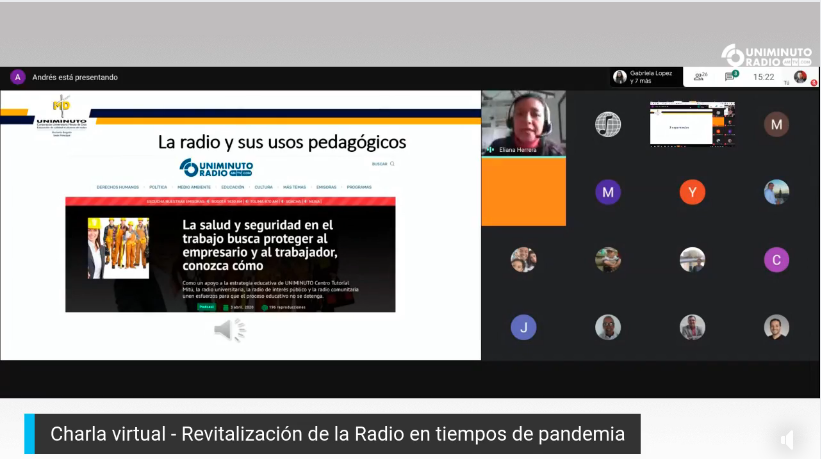Click the UNIMINUTO university logo on the slide header
This screenshot has height=459, width=823.
pos(61,116)
